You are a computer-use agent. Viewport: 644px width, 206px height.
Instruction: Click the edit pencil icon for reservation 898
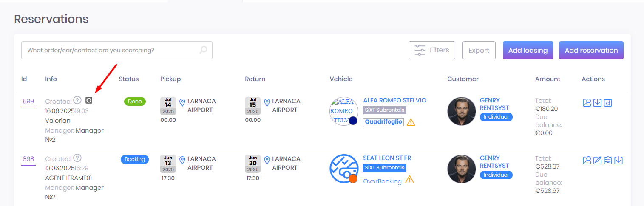click(597, 161)
